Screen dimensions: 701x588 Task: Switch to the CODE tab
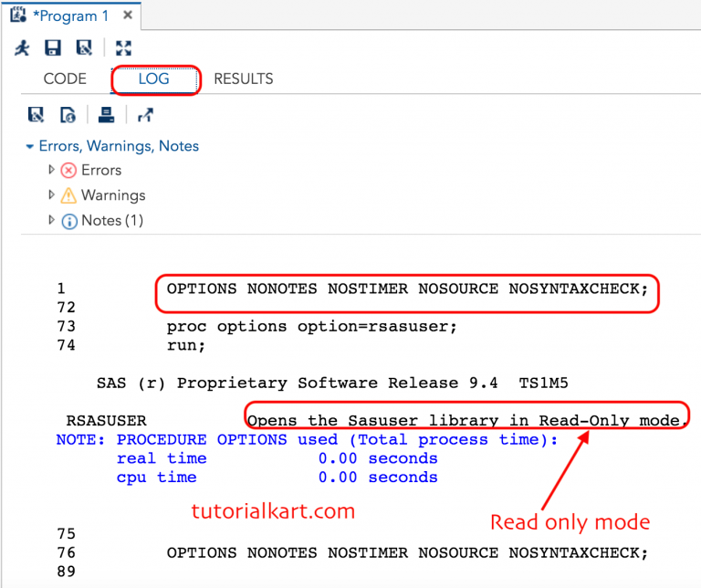click(65, 79)
